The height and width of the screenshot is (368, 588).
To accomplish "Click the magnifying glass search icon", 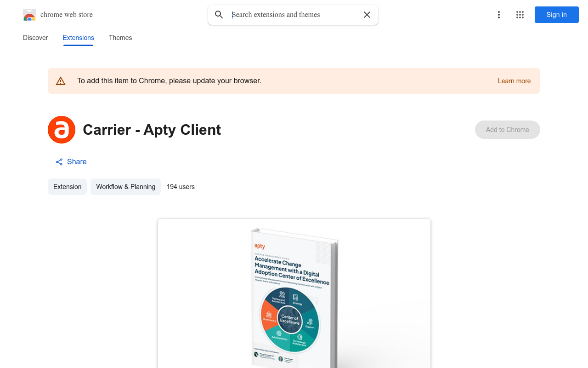I will [219, 15].
